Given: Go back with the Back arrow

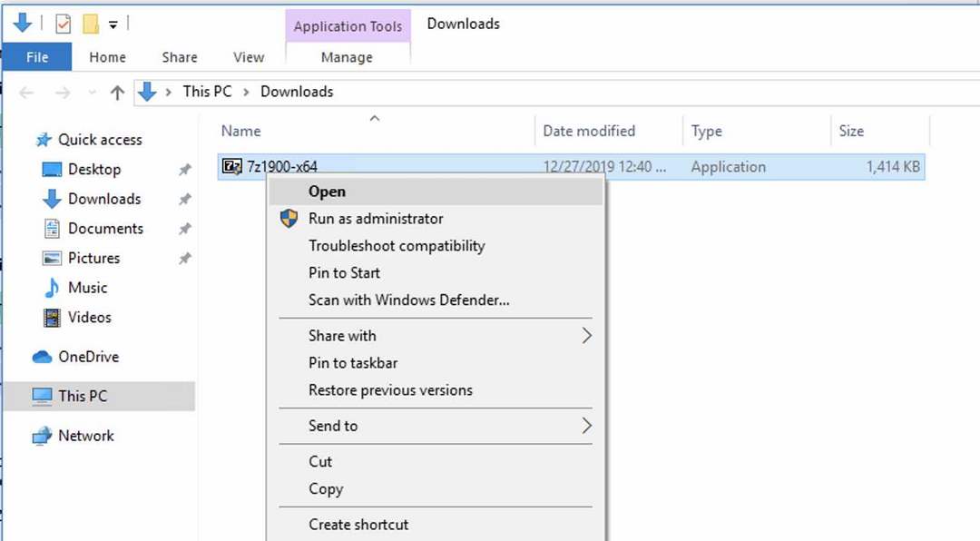Looking at the screenshot, I should (26, 93).
